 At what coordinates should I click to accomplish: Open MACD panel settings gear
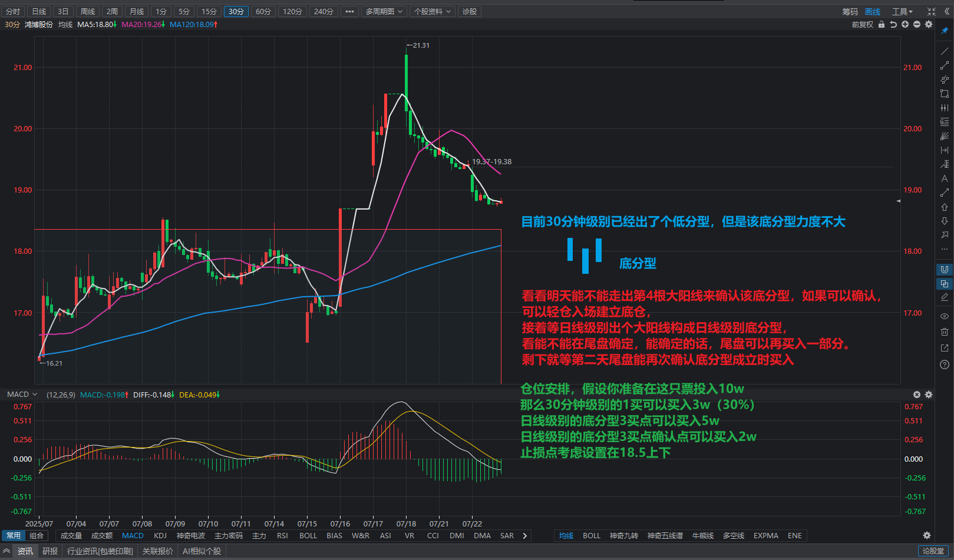pos(929,395)
